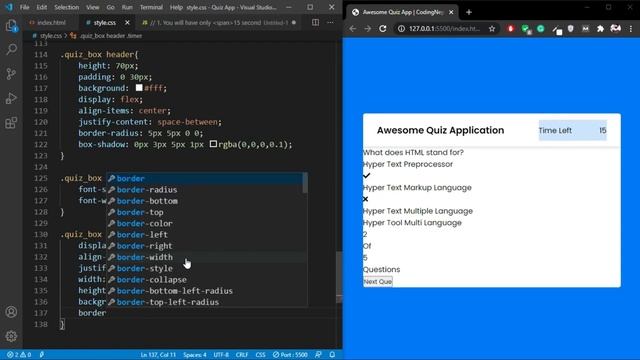Screen dimensions: 640x360
Task: Open the editor More Actions ellipsis
Action: (330, 22)
